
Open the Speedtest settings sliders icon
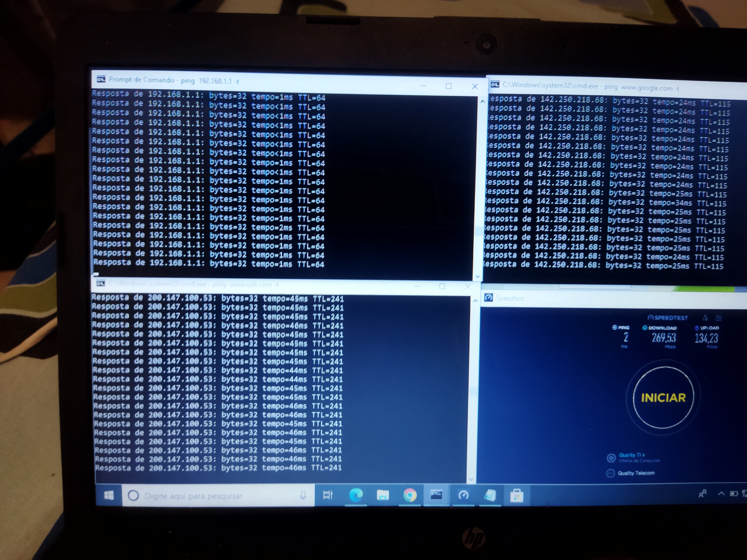pos(719,318)
